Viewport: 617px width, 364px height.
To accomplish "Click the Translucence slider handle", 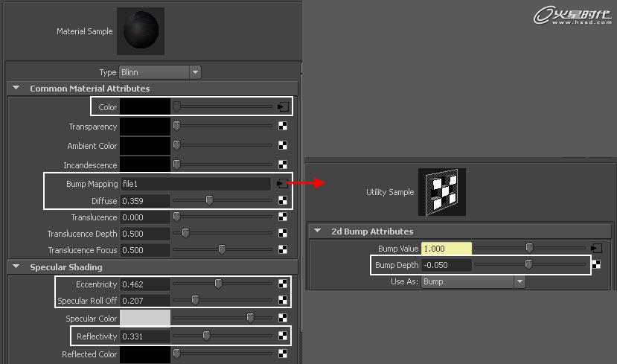I will tap(176, 217).
